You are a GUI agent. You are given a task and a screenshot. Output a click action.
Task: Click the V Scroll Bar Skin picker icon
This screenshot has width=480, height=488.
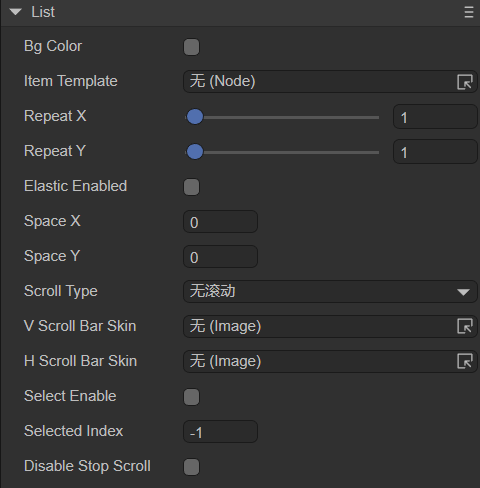pyautogui.click(x=465, y=326)
